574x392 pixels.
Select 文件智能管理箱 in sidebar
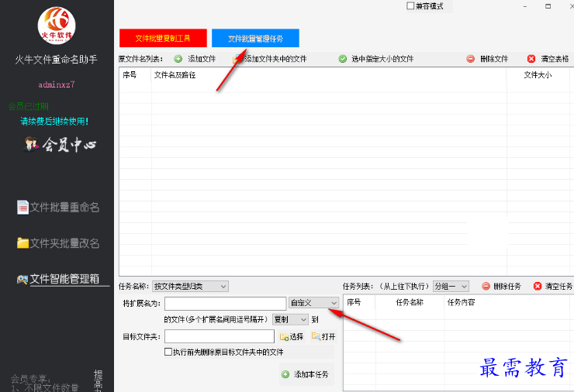(x=64, y=279)
